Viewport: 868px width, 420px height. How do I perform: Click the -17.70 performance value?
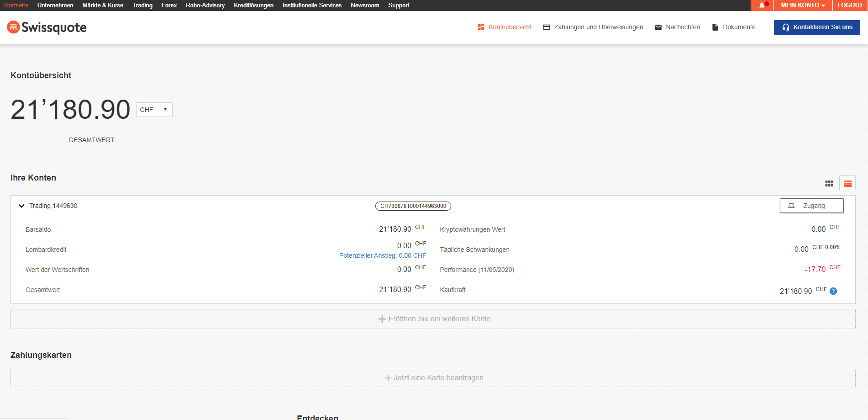tap(815, 270)
